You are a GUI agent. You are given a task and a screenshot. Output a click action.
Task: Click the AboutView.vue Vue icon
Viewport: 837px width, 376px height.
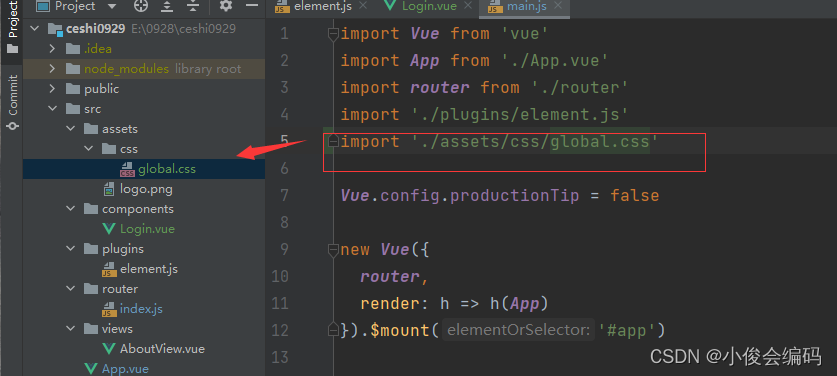coord(109,349)
